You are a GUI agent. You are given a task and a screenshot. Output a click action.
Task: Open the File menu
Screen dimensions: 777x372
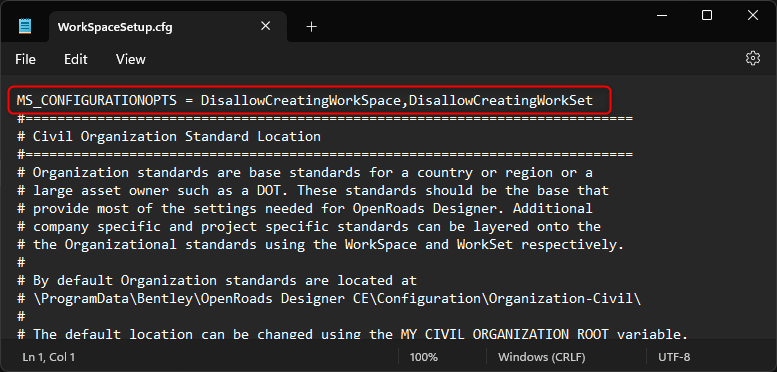(25, 59)
